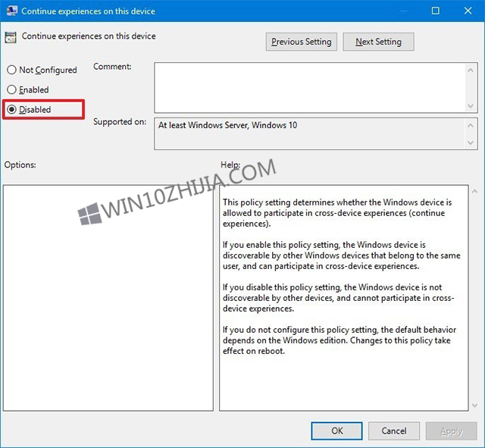The image size is (485, 448).
Task: Click the 'Changes to this policy take' text
Action: (x=400, y=340)
